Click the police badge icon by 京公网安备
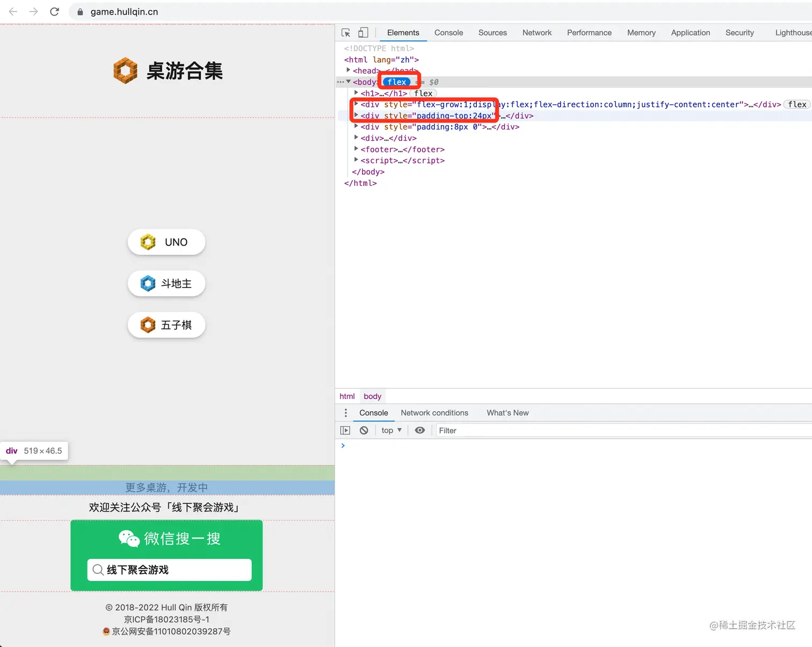The height and width of the screenshot is (647, 812). coord(106,631)
